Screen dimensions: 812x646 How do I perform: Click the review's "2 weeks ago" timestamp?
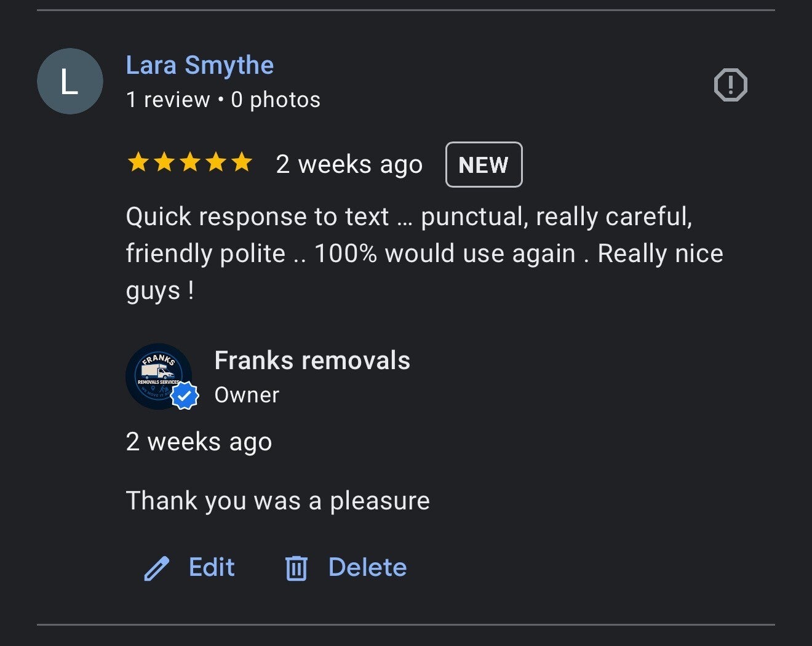pyautogui.click(x=349, y=164)
